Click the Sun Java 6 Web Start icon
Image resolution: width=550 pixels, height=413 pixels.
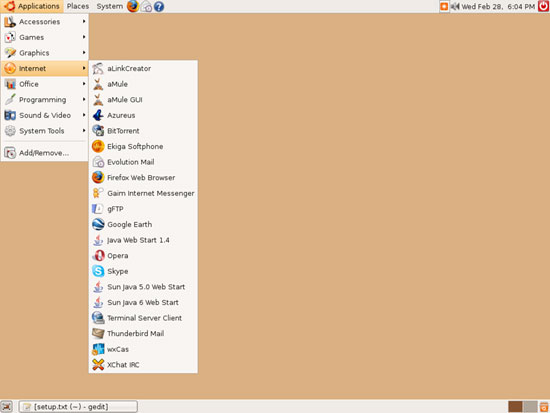pos(98,302)
